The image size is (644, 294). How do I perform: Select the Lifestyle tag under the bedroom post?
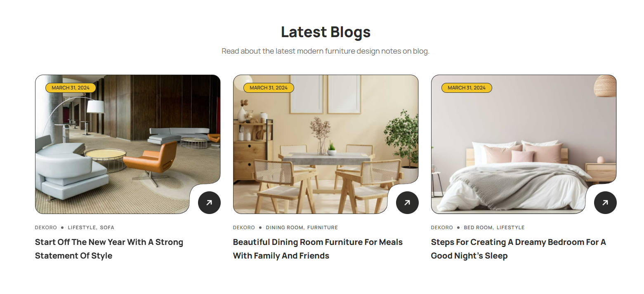pos(511,228)
